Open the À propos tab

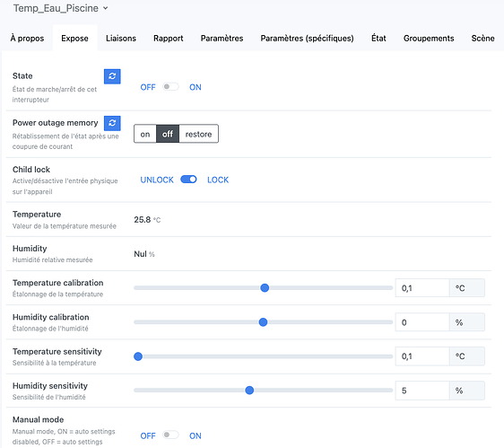(x=27, y=39)
